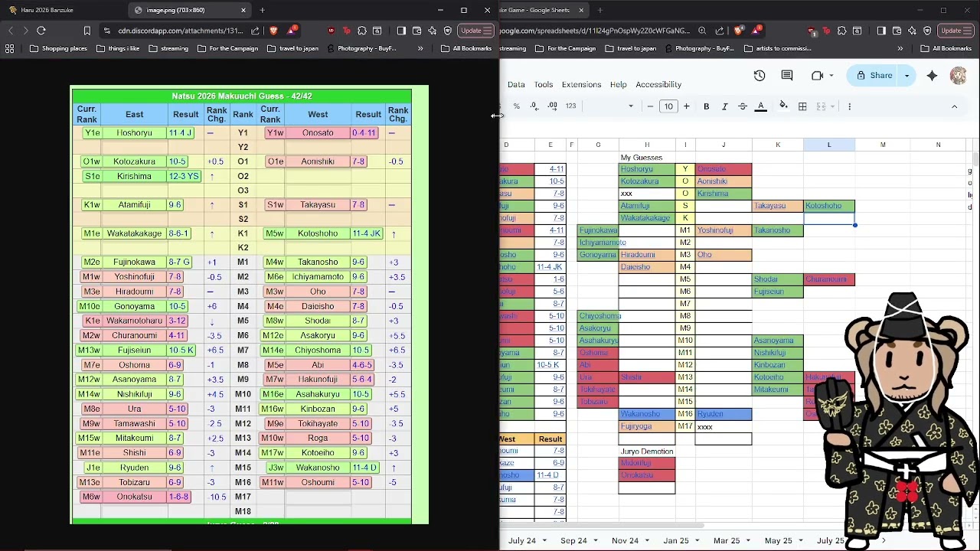
Task: Open the comments panel in Sheets
Action: click(x=787, y=76)
